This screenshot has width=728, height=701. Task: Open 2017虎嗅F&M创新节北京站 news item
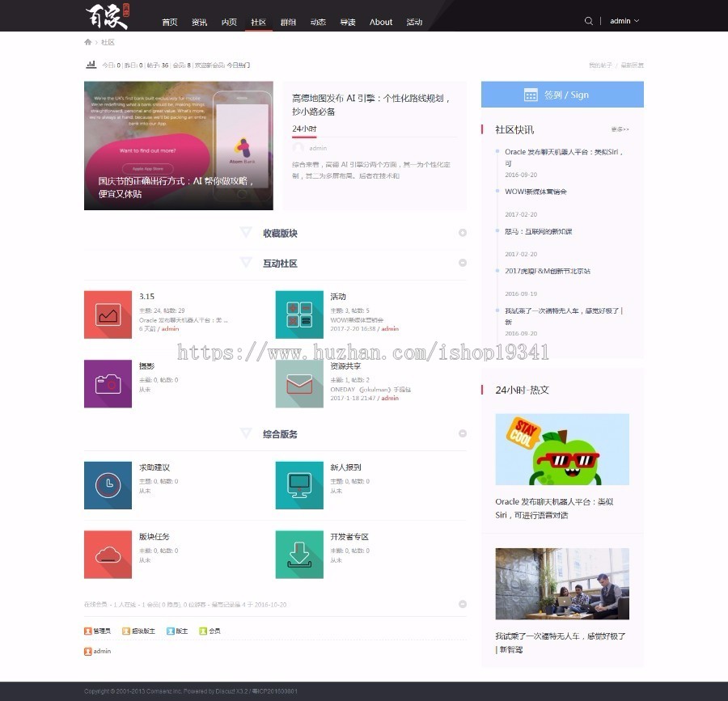click(x=548, y=271)
